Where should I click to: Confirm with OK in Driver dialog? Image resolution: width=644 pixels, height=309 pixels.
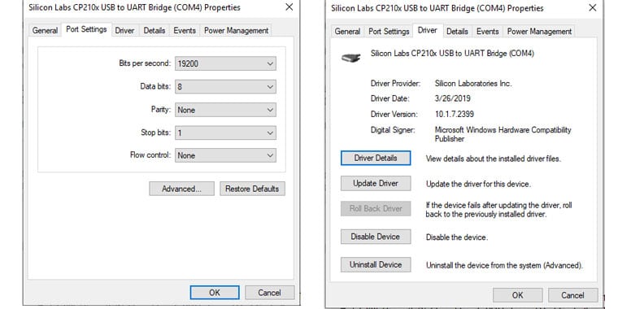(517, 295)
